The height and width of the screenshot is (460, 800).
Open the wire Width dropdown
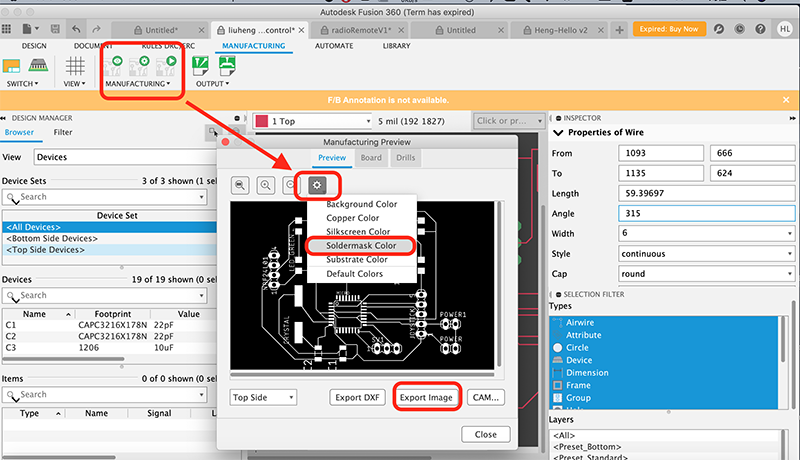(x=707, y=233)
